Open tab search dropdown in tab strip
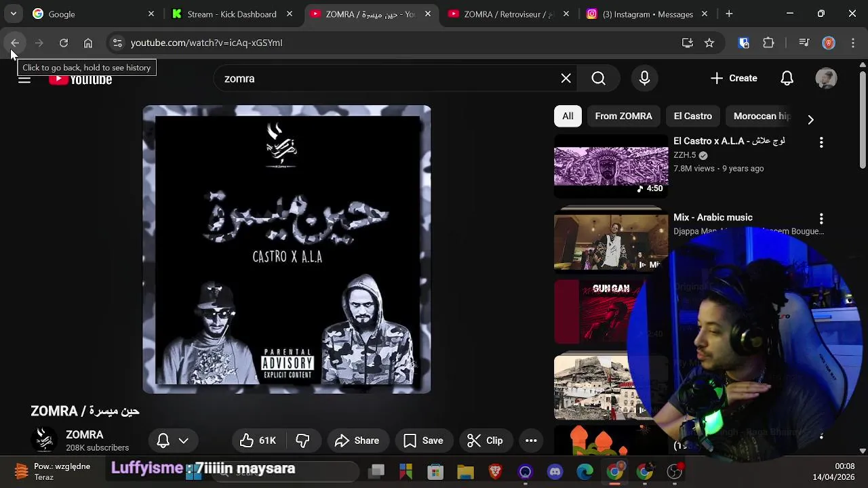This screenshot has width=868, height=488. [14, 14]
